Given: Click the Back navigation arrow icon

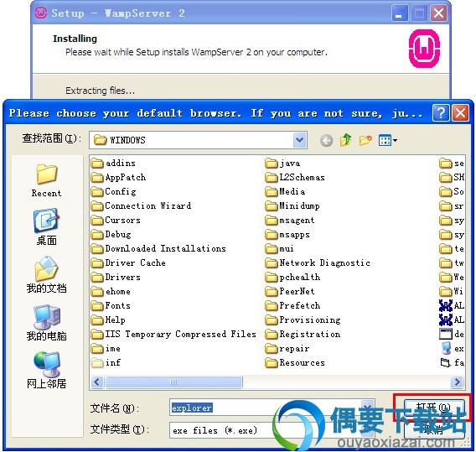Looking at the screenshot, I should 326,140.
